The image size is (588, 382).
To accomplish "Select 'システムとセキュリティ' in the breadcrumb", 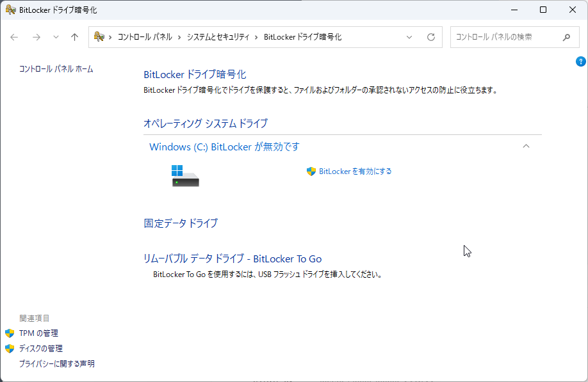I will pyautogui.click(x=218, y=37).
